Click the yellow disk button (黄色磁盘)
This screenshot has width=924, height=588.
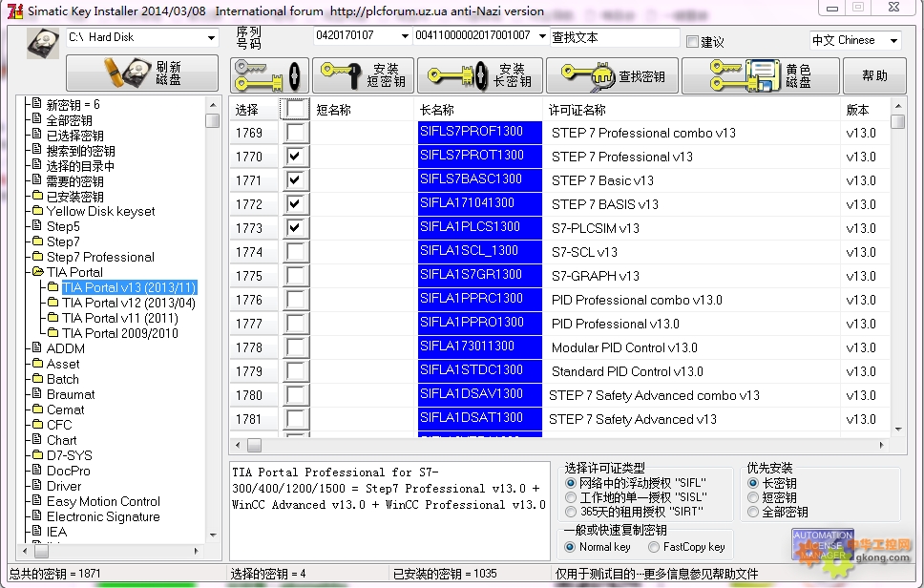pos(760,75)
